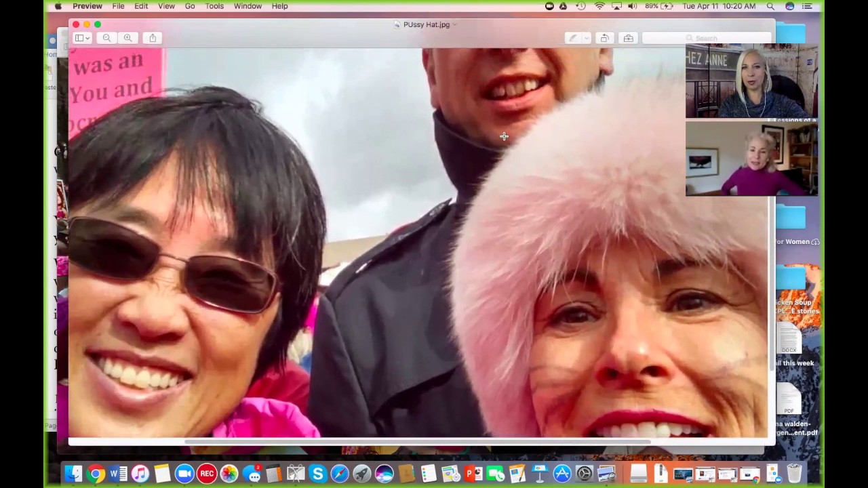
Task: Click the Share button in Preview toolbar
Action: tap(153, 38)
